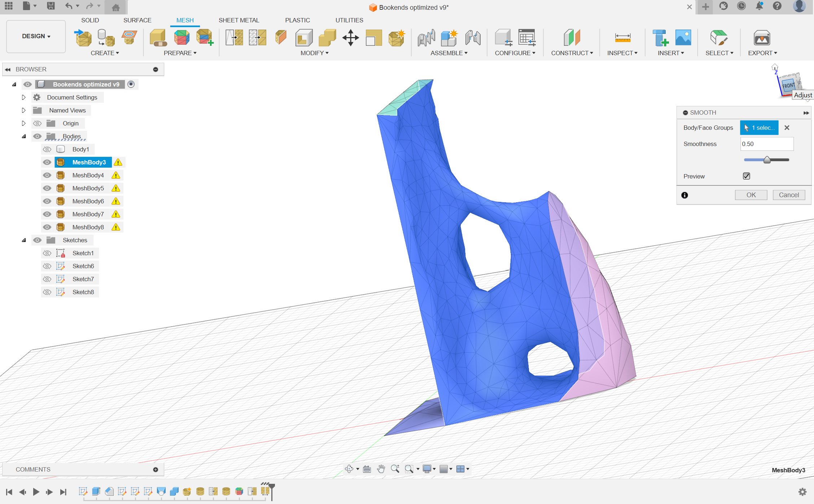Viewport: 814px width, 504px height.
Task: Switch to the SOLID tab
Action: coord(90,20)
